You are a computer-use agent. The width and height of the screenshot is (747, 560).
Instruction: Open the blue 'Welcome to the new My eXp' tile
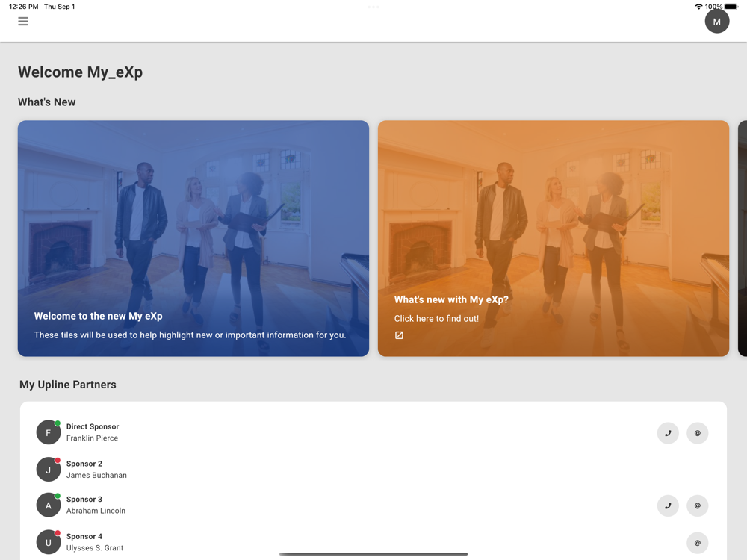coord(193,238)
